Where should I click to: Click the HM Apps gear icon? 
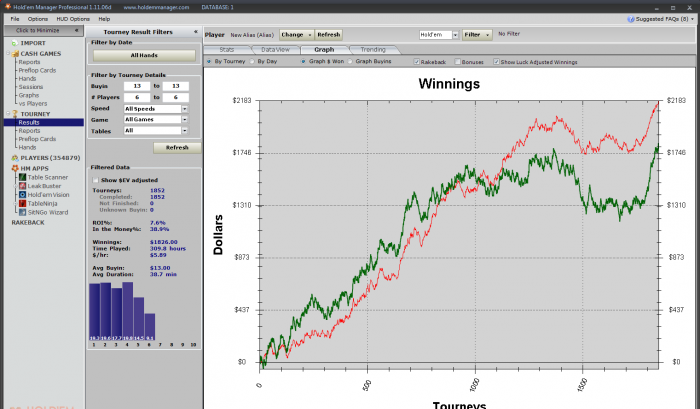point(15,168)
